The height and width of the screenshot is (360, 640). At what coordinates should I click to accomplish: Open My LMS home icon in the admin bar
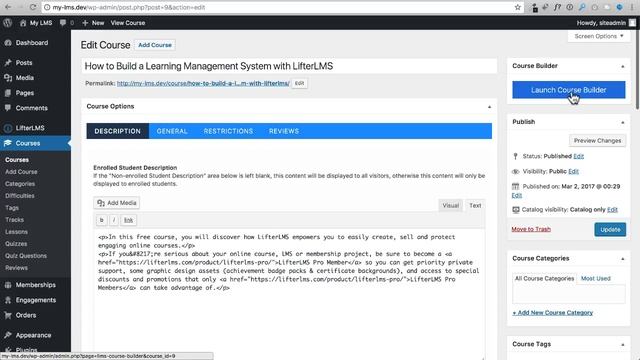[23, 23]
